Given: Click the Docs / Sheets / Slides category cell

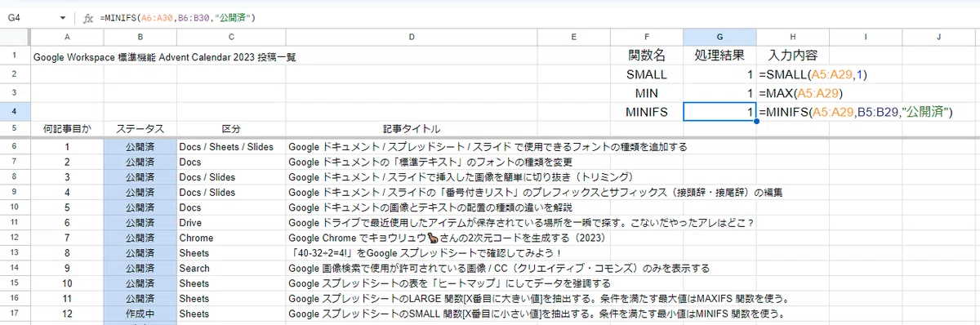Looking at the screenshot, I should [230, 147].
